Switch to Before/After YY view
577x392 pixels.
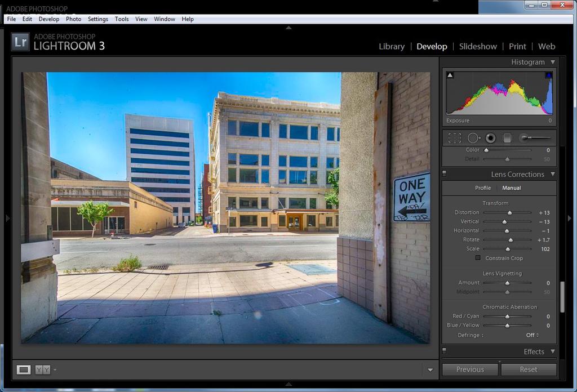tap(43, 369)
